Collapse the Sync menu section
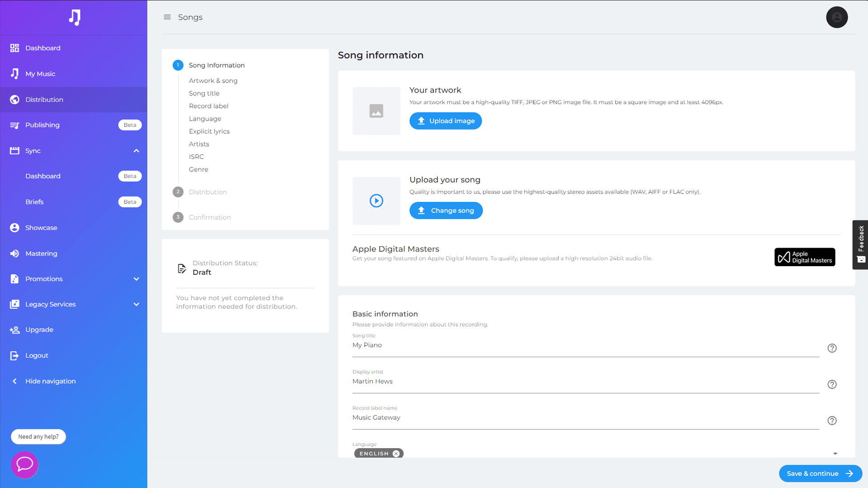868x488 pixels. click(x=136, y=150)
